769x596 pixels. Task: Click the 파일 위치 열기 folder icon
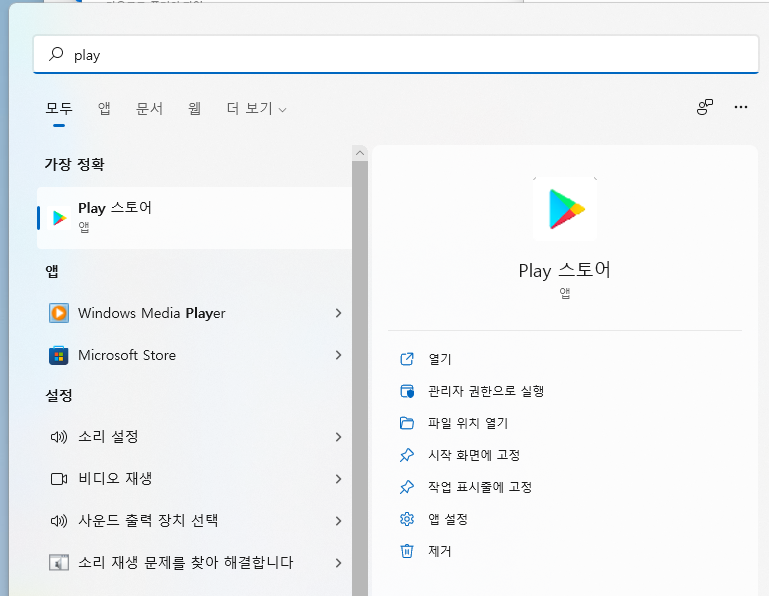(x=407, y=423)
